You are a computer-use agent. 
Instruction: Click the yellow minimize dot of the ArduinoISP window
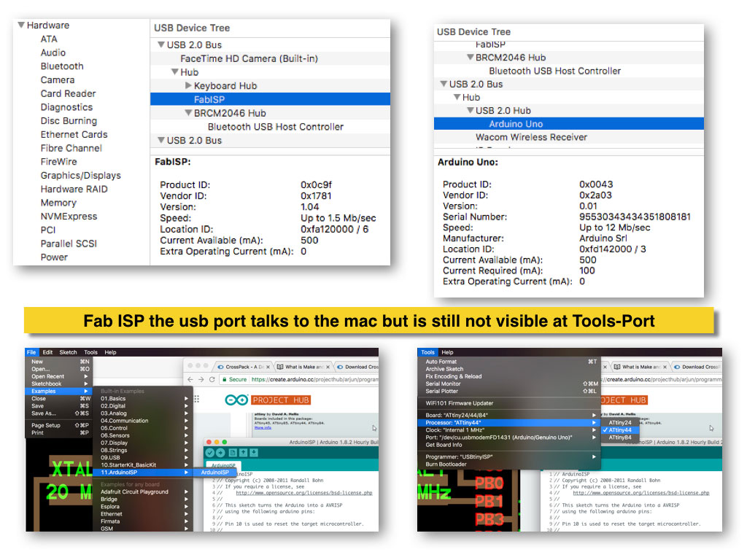217,442
